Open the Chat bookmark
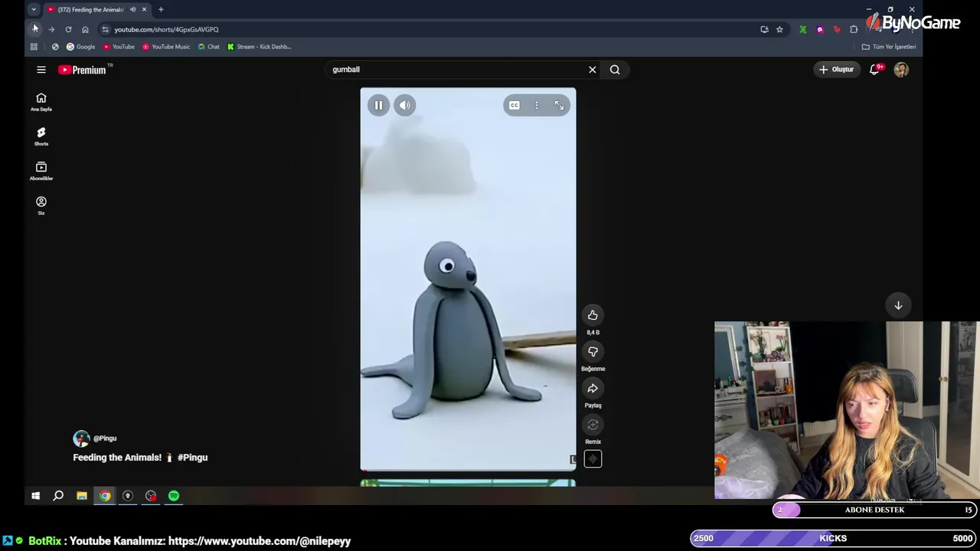This screenshot has height=551, width=980. click(x=208, y=47)
